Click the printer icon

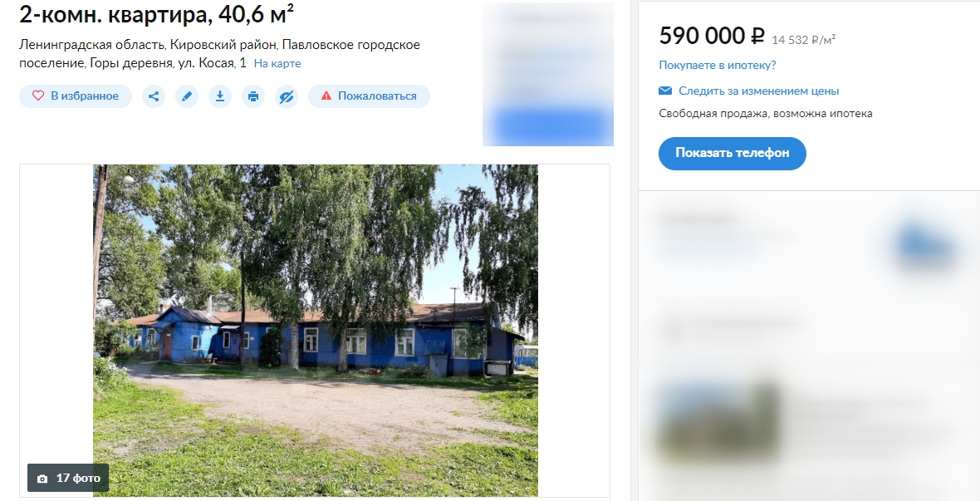(x=253, y=96)
